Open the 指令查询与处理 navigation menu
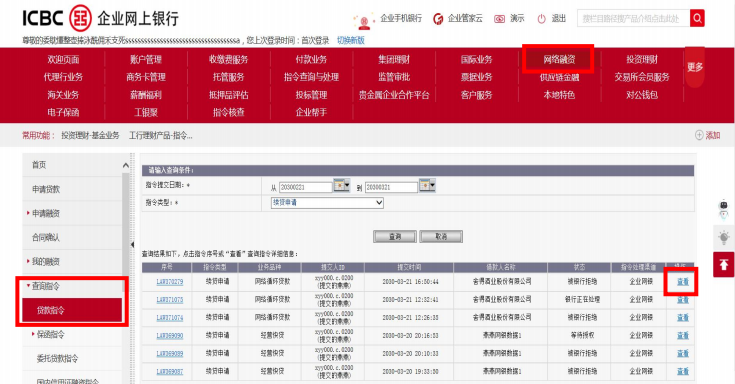This screenshot has height=384, width=735. [311, 77]
